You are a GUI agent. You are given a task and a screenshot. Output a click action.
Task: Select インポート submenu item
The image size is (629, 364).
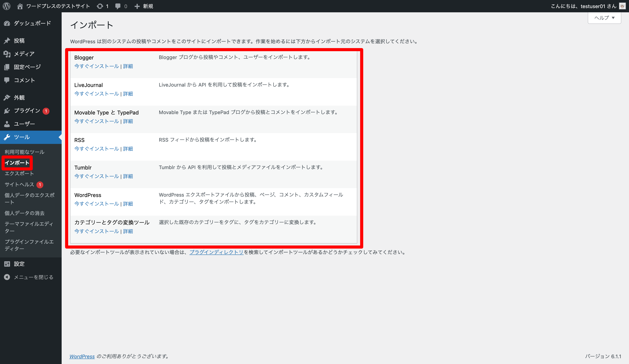tap(17, 163)
